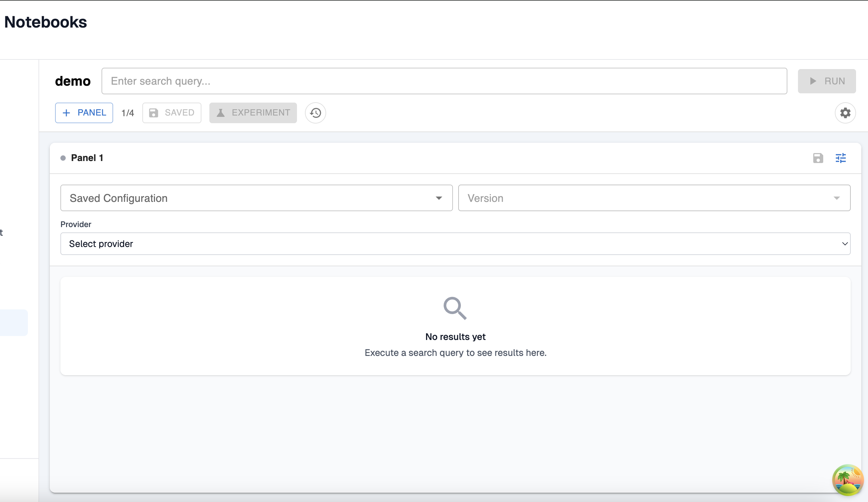The height and width of the screenshot is (502, 868).
Task: Click the Saved button
Action: (172, 113)
